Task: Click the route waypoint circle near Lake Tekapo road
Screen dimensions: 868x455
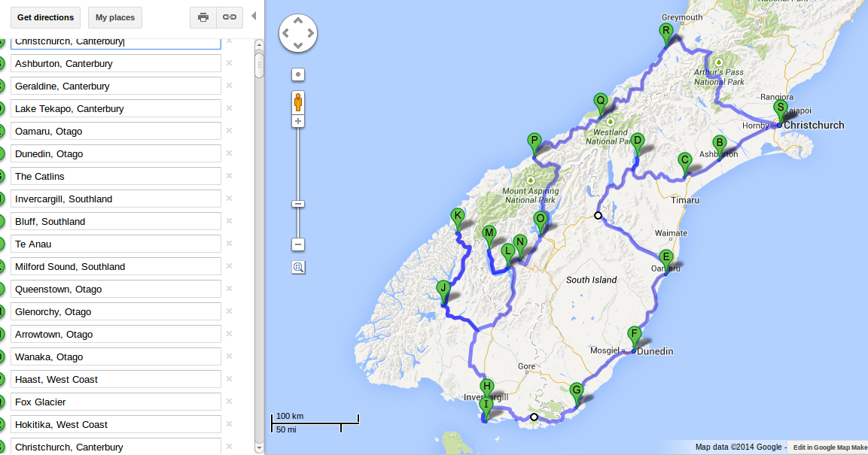Action: 598,216
